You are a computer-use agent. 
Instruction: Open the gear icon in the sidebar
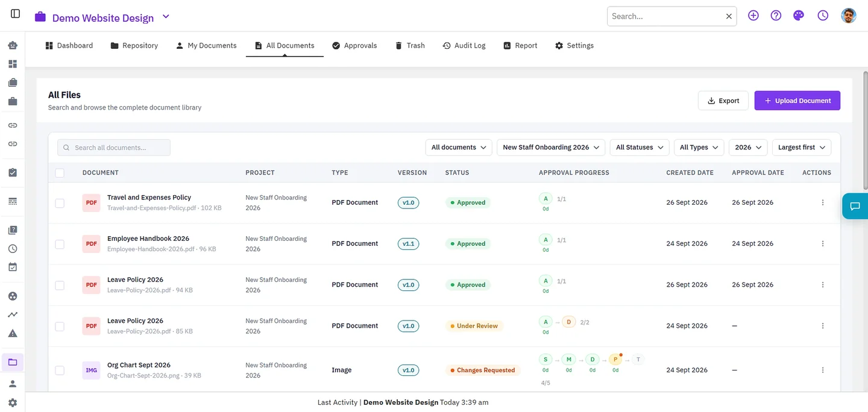point(13,402)
